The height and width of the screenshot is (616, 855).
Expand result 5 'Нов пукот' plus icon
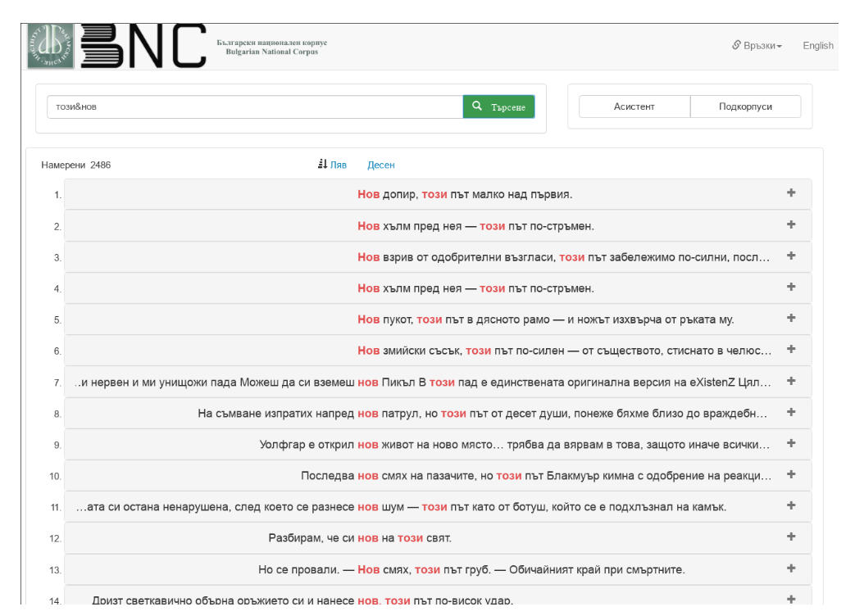click(x=791, y=318)
